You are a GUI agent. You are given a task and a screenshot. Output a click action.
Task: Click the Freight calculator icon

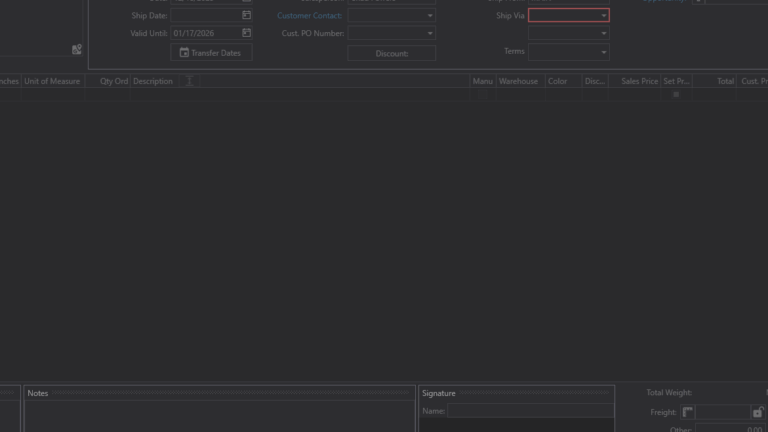point(688,412)
